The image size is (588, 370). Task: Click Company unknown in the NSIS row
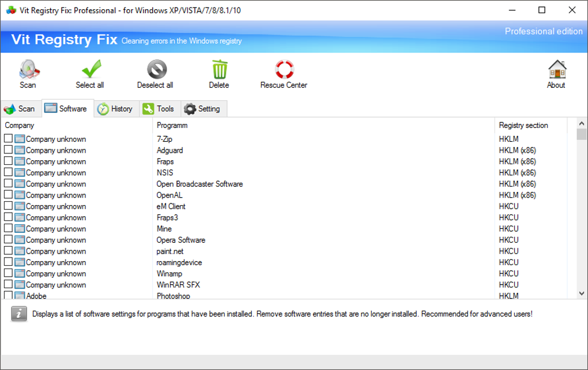[x=56, y=173]
